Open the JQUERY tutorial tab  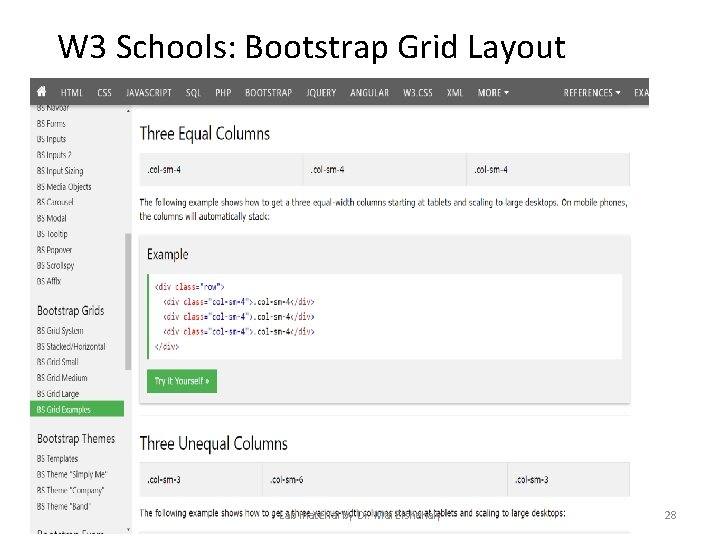[321, 93]
